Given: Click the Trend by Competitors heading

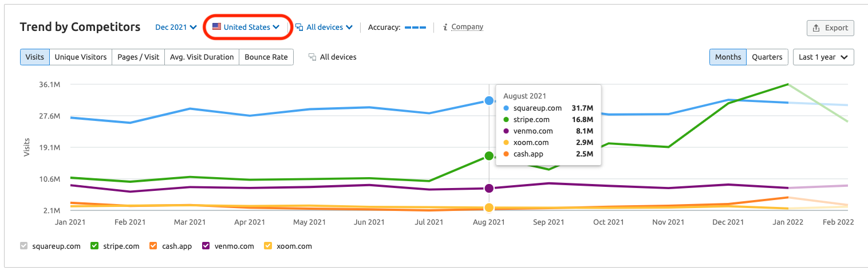Looking at the screenshot, I should [80, 27].
